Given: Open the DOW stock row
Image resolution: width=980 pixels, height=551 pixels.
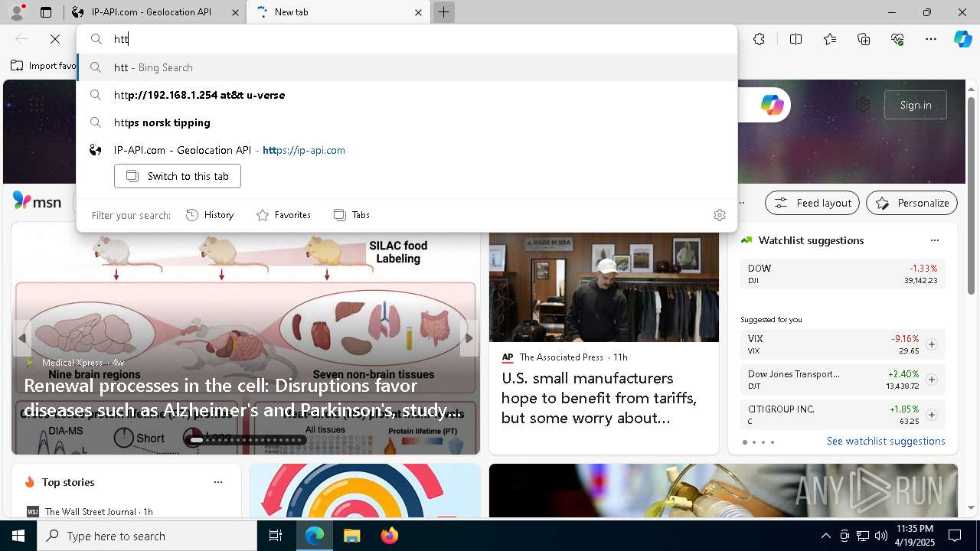Looking at the screenshot, I should tap(842, 274).
